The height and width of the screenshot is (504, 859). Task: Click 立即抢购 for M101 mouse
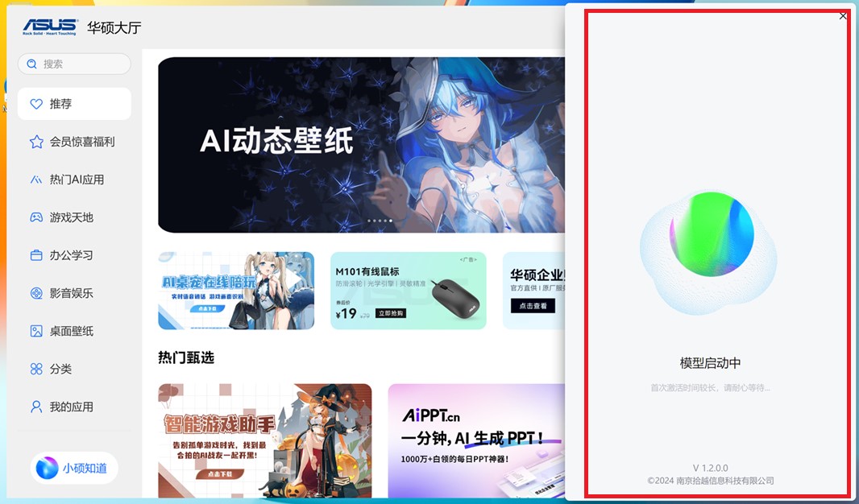[x=391, y=313]
